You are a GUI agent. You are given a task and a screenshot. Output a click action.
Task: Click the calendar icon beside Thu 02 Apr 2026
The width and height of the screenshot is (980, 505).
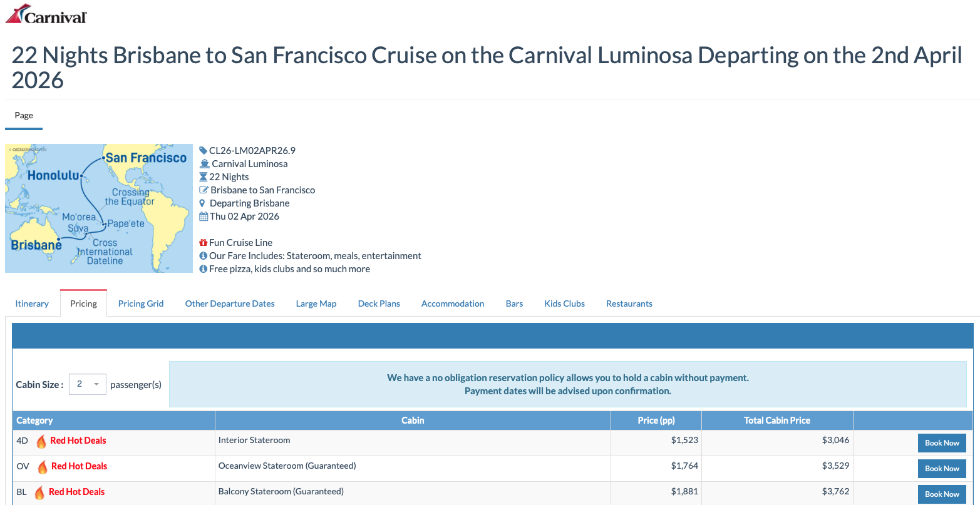coord(203,217)
